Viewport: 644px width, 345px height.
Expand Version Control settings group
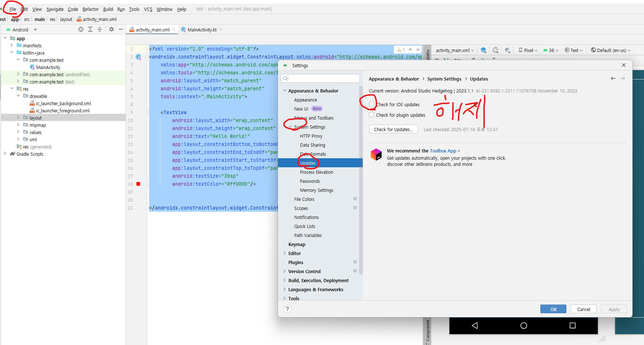pos(284,271)
